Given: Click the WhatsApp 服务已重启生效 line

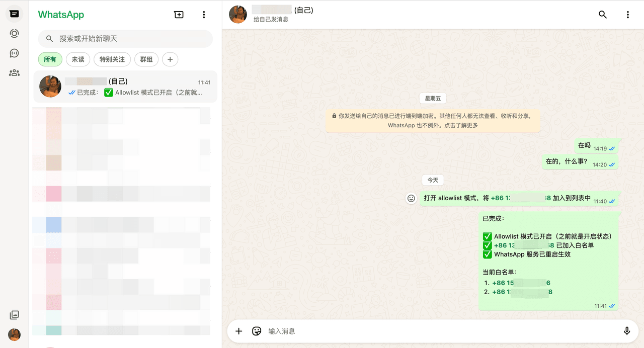Looking at the screenshot, I should [x=532, y=254].
